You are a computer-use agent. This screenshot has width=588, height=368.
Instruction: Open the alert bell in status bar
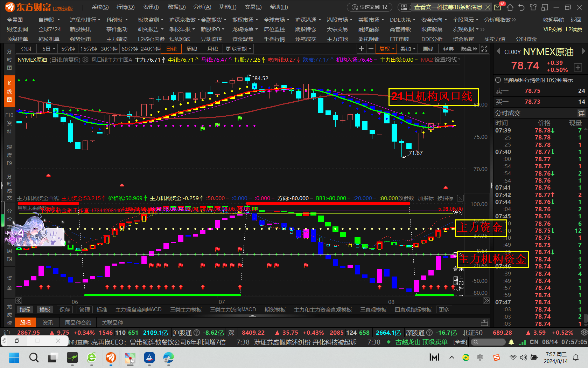[x=511, y=342]
